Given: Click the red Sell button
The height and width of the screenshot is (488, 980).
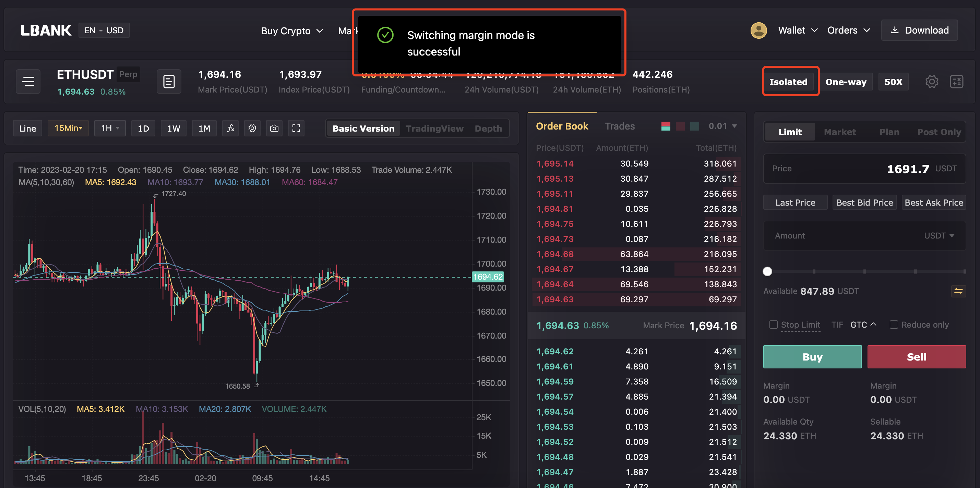Looking at the screenshot, I should click(917, 357).
